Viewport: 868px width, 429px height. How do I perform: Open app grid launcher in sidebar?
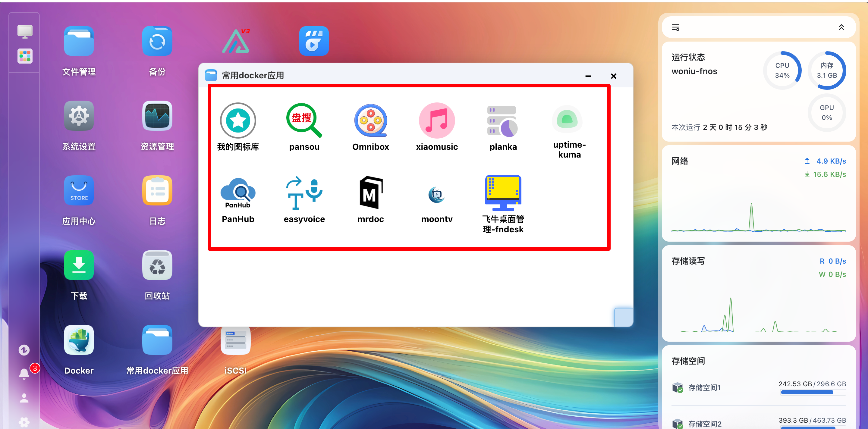(25, 56)
